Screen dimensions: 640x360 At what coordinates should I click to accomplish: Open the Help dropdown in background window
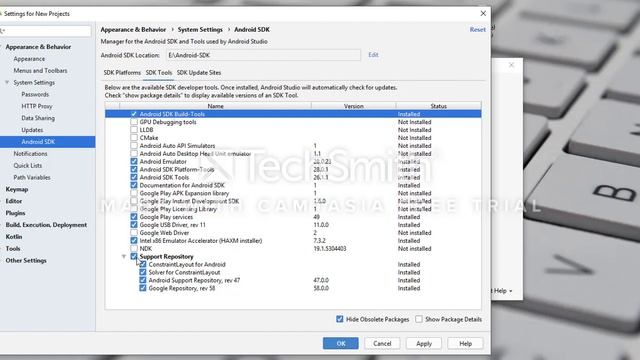pyautogui.click(x=503, y=291)
